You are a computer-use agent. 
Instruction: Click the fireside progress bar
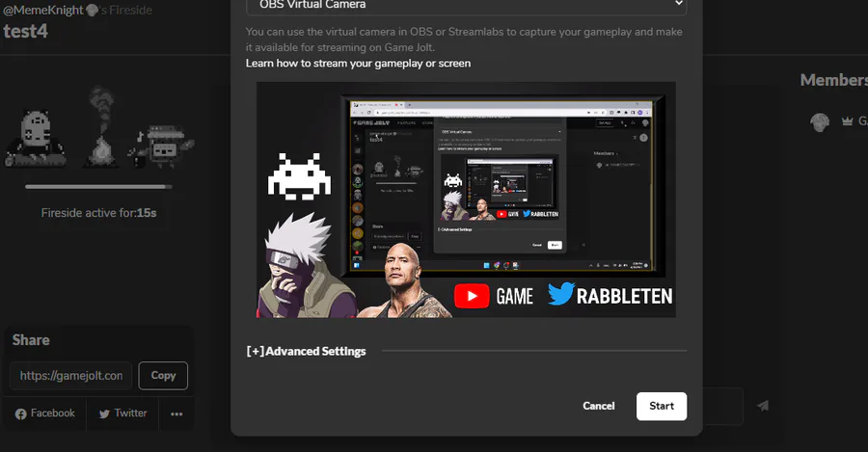pos(98,186)
